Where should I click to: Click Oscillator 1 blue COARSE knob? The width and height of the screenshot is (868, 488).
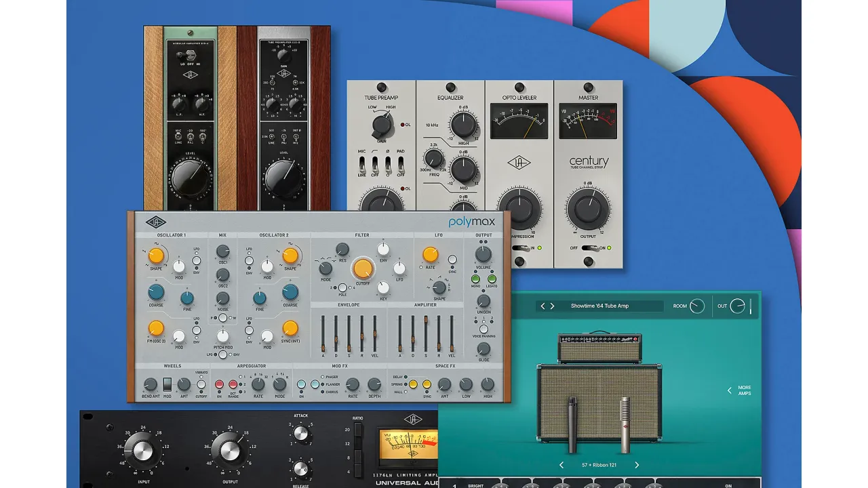click(156, 292)
